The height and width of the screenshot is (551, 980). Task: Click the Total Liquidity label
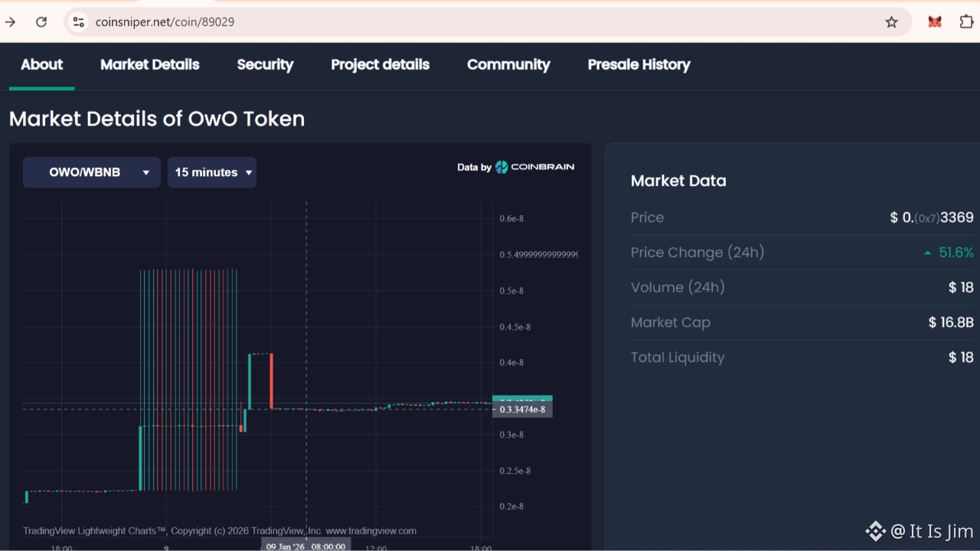coord(678,357)
